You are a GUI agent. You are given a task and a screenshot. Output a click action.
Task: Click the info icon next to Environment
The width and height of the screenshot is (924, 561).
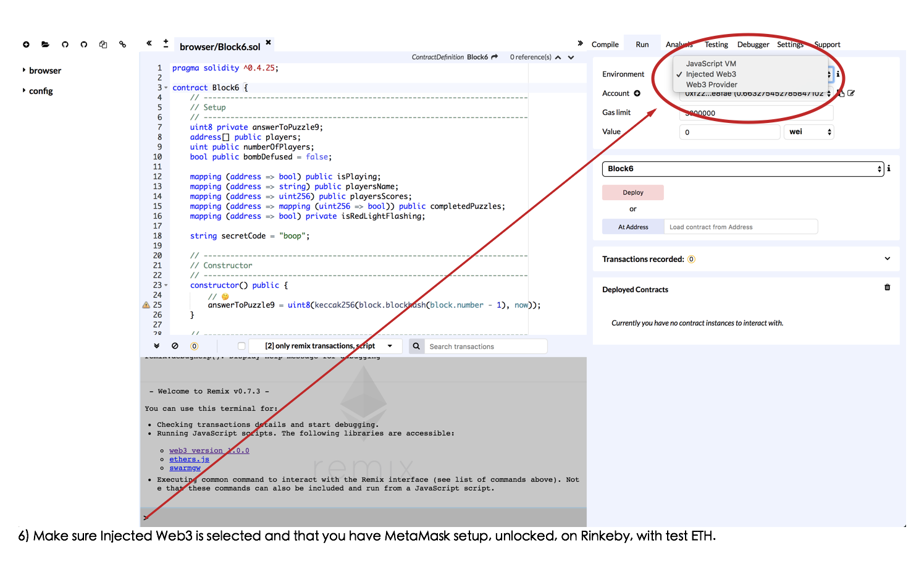pyautogui.click(x=838, y=74)
